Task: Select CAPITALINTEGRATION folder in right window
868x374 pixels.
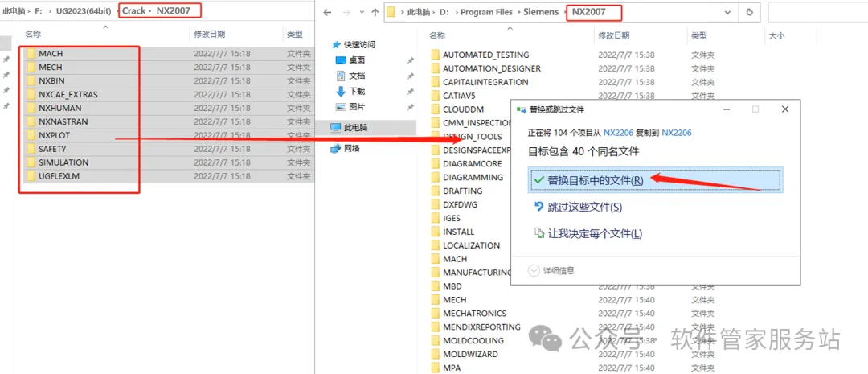Action: 485,82
